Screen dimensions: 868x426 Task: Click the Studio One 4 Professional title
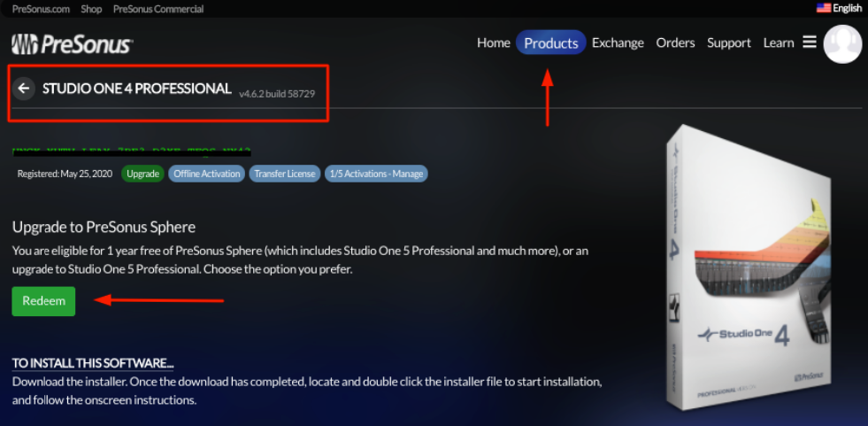click(x=137, y=89)
